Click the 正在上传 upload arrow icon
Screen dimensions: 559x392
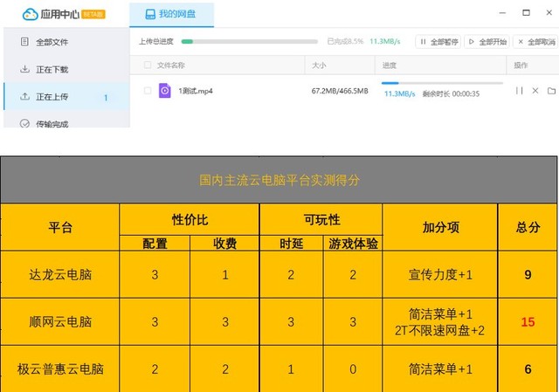24,96
